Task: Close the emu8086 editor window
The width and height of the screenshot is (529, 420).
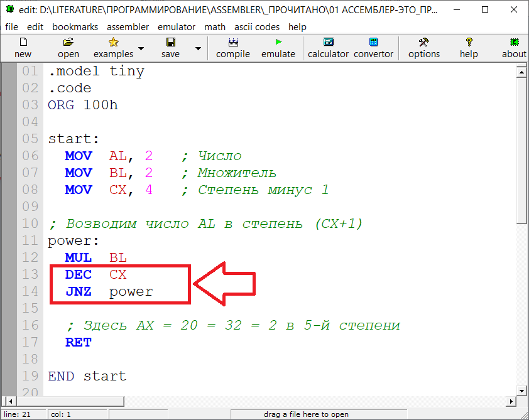Action: tap(514, 9)
